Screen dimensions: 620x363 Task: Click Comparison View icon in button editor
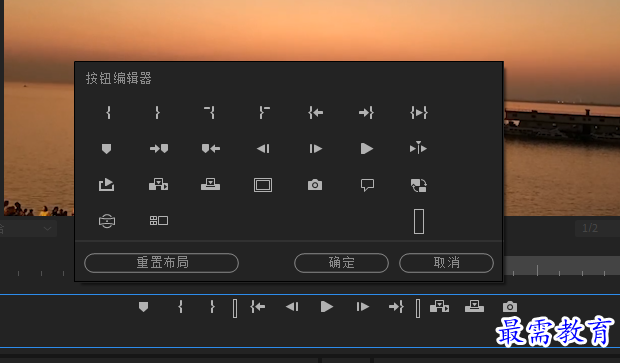[x=419, y=185]
